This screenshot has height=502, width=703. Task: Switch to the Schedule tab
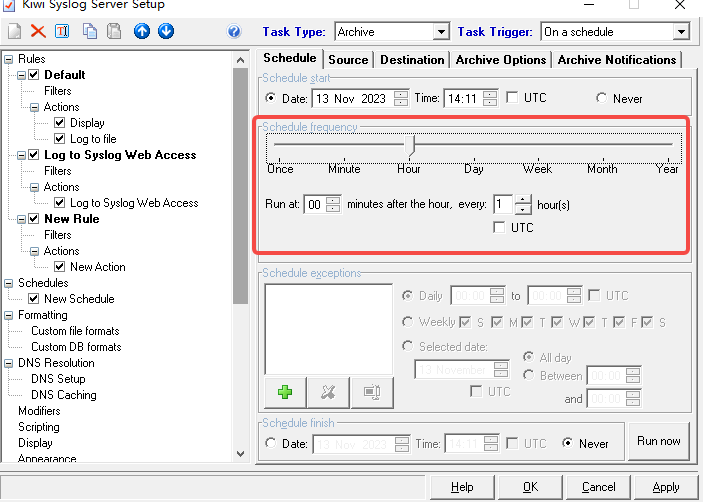[290, 58]
